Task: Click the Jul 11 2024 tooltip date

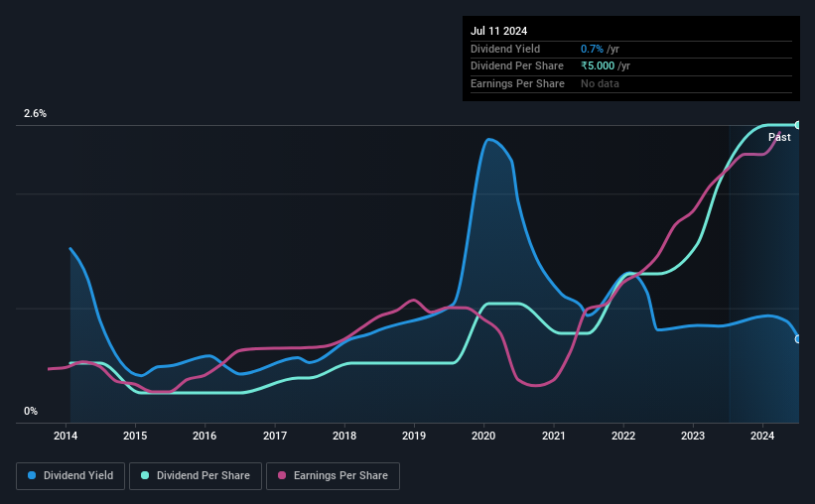Action: point(498,31)
